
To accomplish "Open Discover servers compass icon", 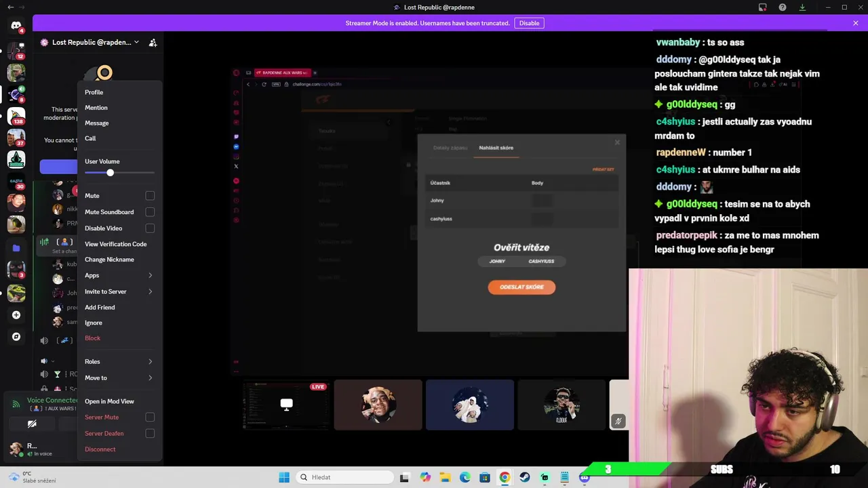I will coord(16,336).
